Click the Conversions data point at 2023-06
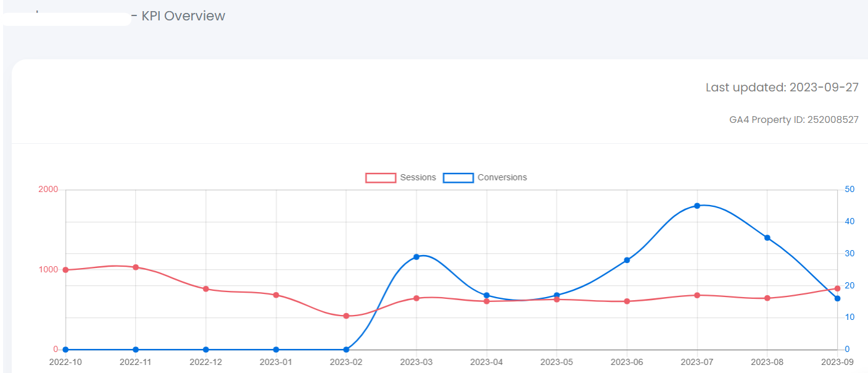Image resolution: width=868 pixels, height=373 pixels. tap(627, 260)
